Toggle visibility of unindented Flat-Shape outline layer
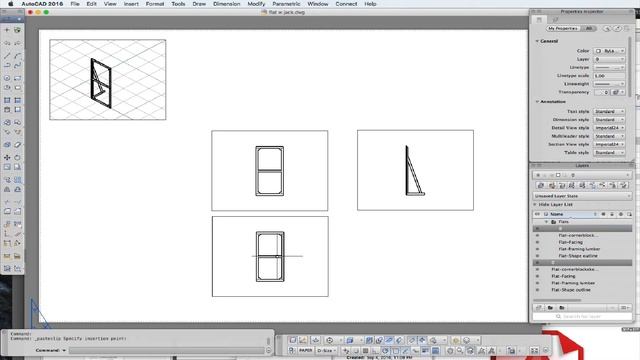640x360 pixels. coord(537,290)
